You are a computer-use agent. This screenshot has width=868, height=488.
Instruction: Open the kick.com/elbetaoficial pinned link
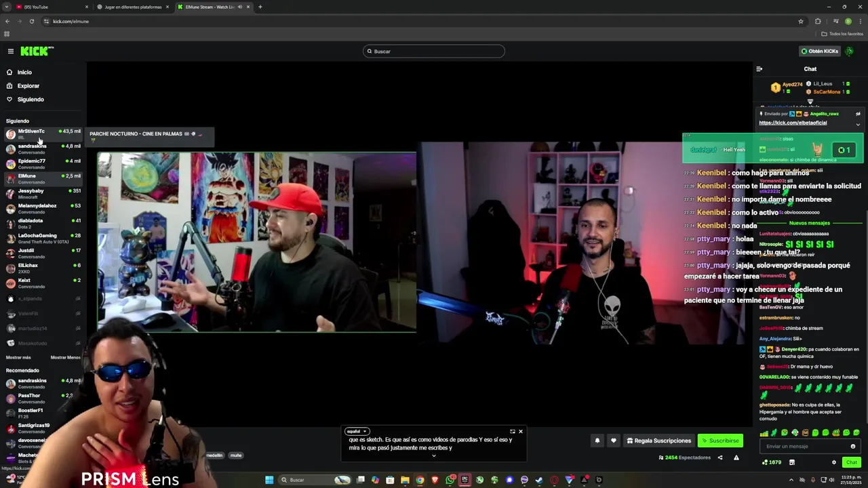[x=793, y=123]
